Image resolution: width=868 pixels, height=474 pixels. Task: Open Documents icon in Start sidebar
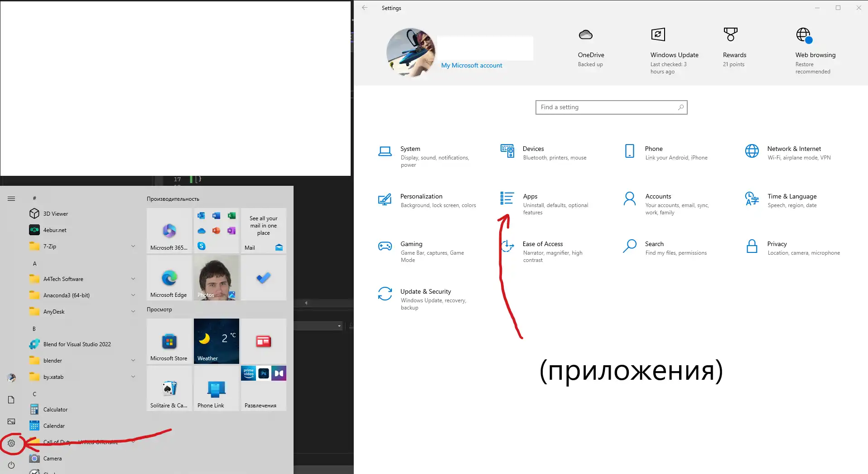click(x=11, y=400)
